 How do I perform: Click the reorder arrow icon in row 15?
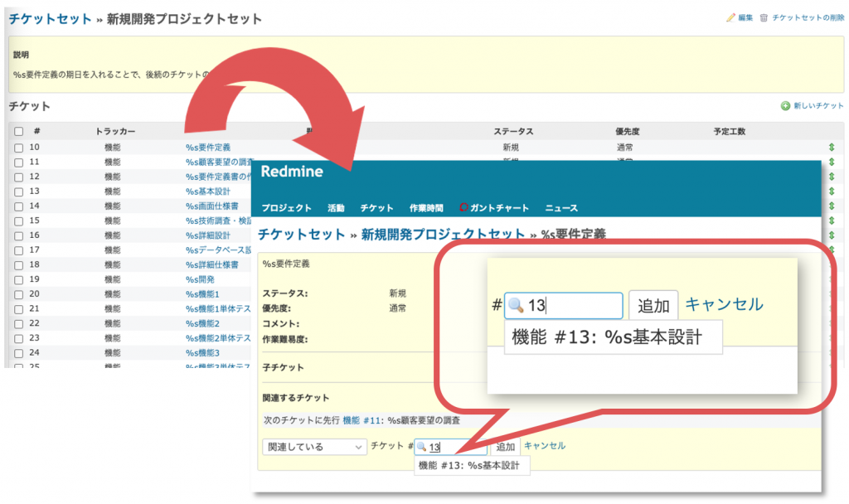832,220
